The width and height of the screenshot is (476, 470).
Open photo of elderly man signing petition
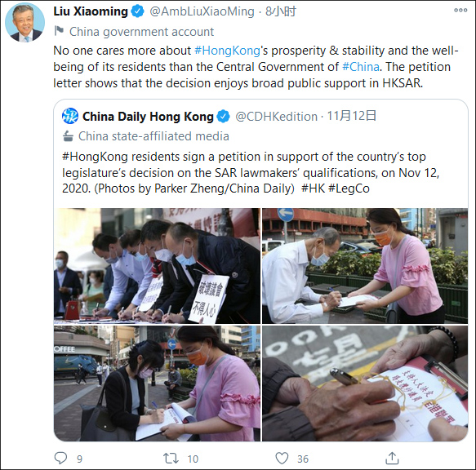point(365,266)
